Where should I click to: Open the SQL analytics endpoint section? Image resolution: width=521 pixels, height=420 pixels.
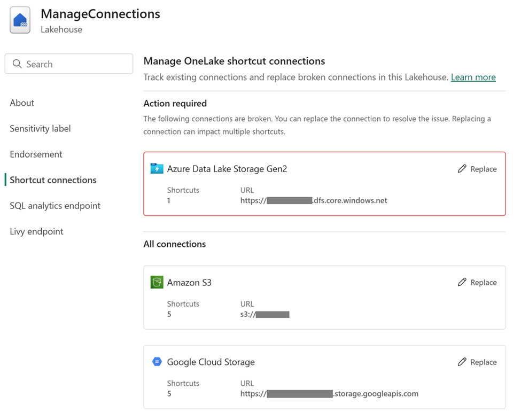[55, 206]
